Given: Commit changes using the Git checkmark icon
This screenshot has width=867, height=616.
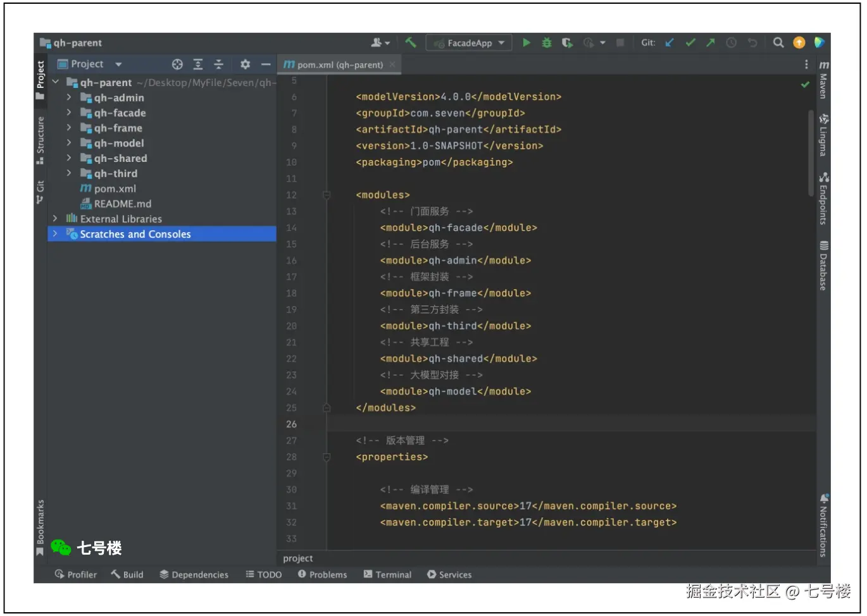Looking at the screenshot, I should (690, 42).
